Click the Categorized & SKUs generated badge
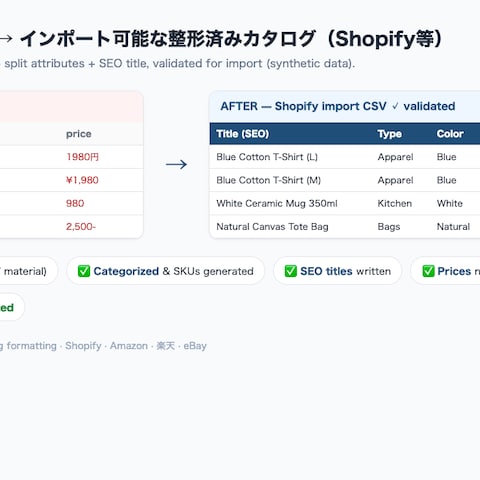Screen dimensions: 480x480 pos(166,271)
